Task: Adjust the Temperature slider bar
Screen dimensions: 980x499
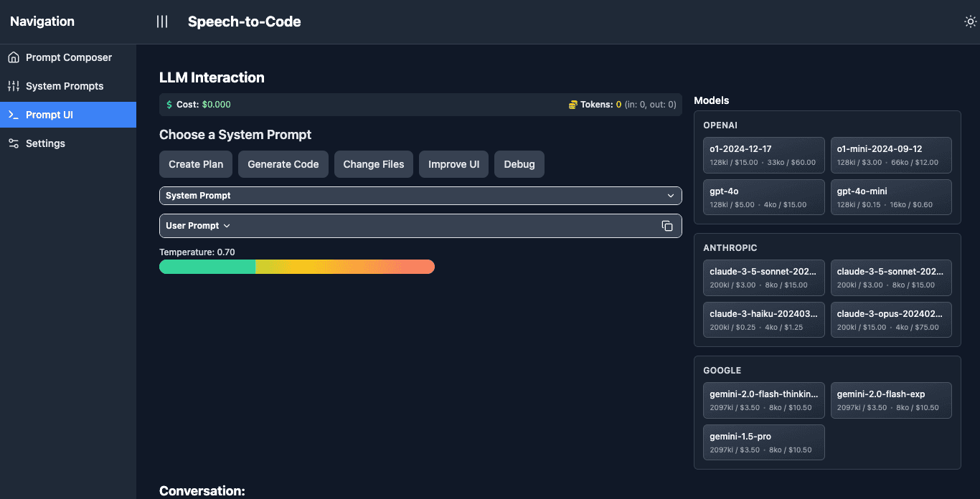Action: coord(297,267)
